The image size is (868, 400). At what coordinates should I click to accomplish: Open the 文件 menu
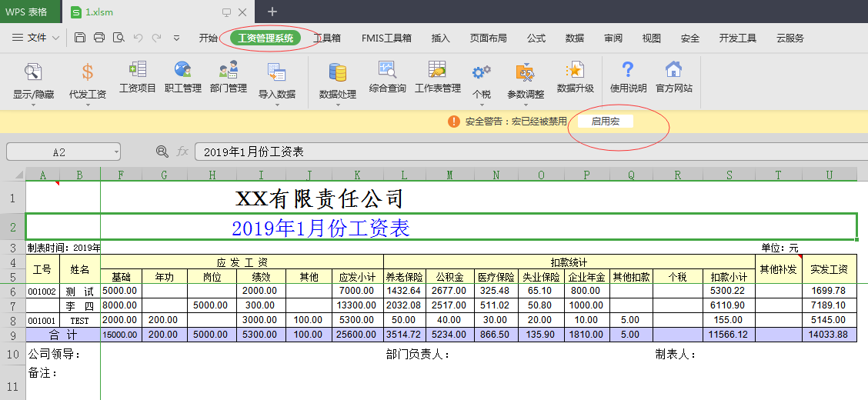pos(31,38)
